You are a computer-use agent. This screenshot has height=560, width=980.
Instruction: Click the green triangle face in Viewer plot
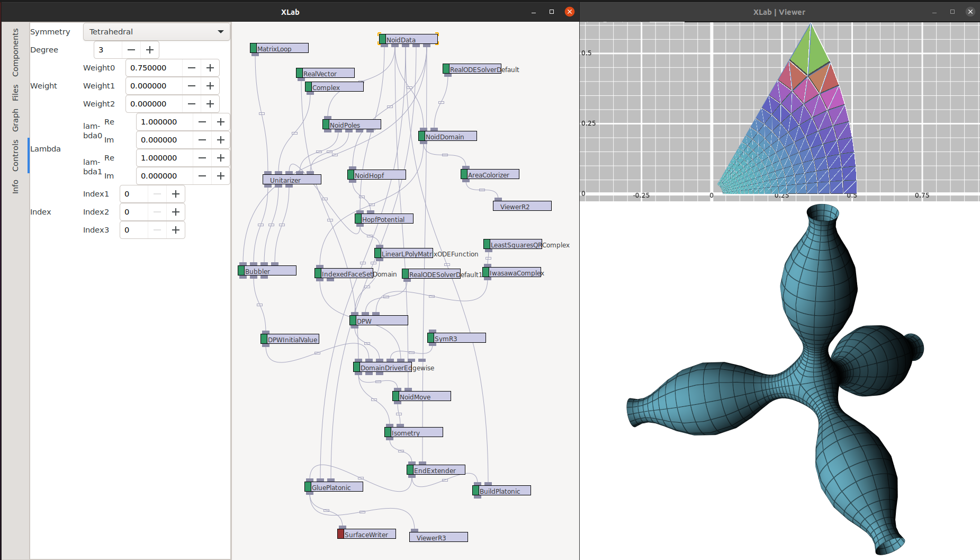[810, 53]
